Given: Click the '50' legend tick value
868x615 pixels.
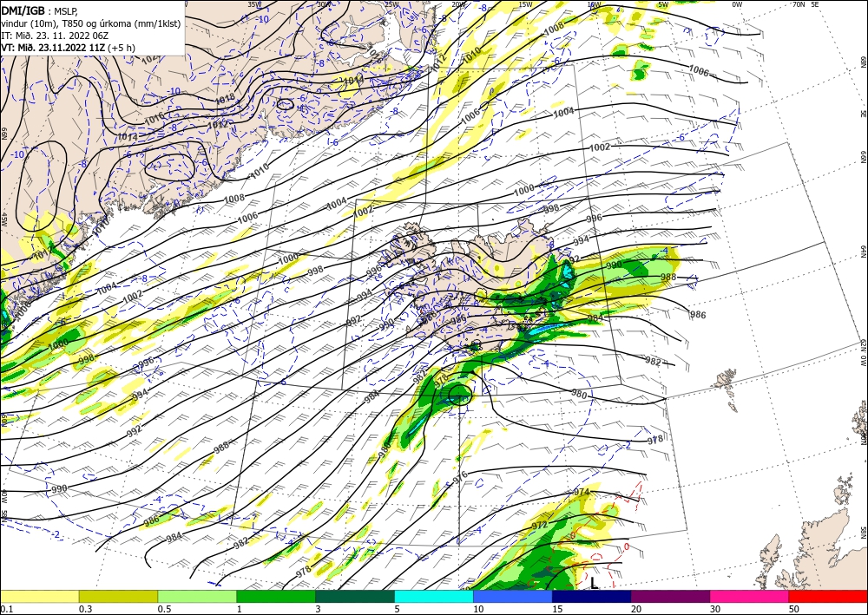Looking at the screenshot, I should tap(794, 609).
